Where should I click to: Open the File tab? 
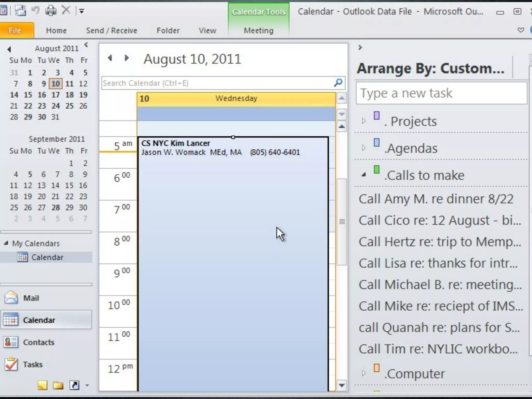[x=15, y=30]
